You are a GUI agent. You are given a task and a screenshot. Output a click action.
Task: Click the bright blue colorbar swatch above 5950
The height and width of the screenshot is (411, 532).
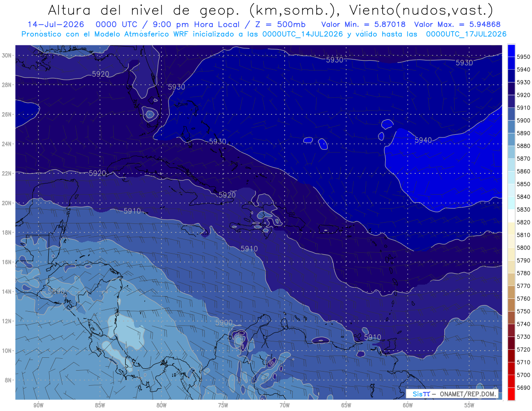coord(511,51)
